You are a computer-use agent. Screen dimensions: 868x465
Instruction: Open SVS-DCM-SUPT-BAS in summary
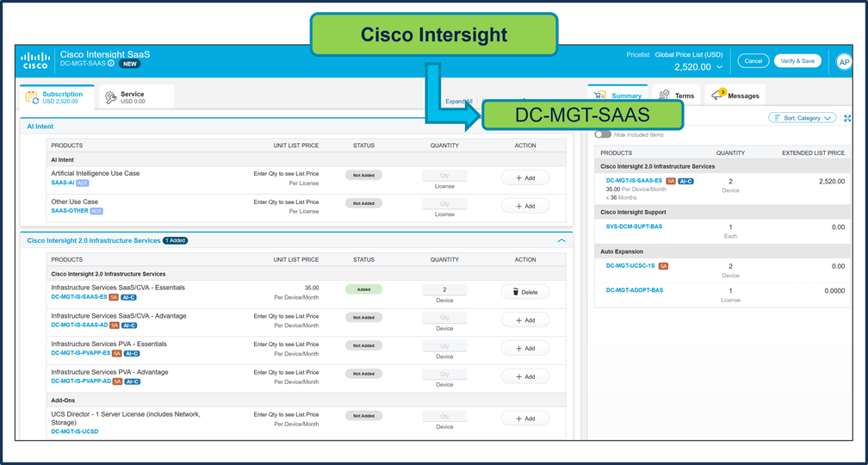coord(635,226)
